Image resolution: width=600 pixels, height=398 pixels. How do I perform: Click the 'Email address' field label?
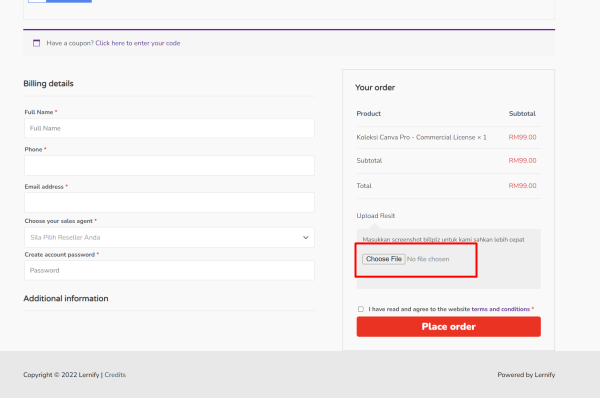point(44,186)
